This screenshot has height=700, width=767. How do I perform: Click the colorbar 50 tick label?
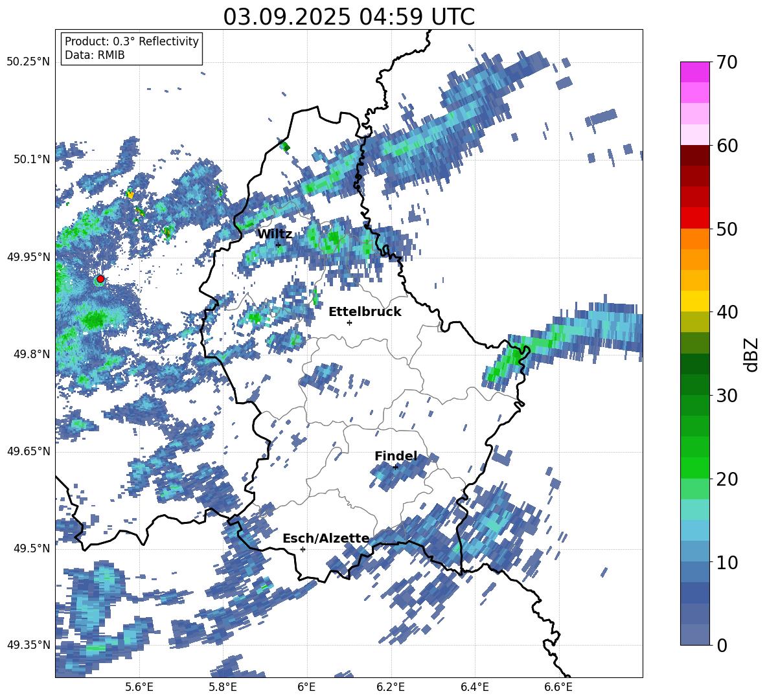(727, 229)
